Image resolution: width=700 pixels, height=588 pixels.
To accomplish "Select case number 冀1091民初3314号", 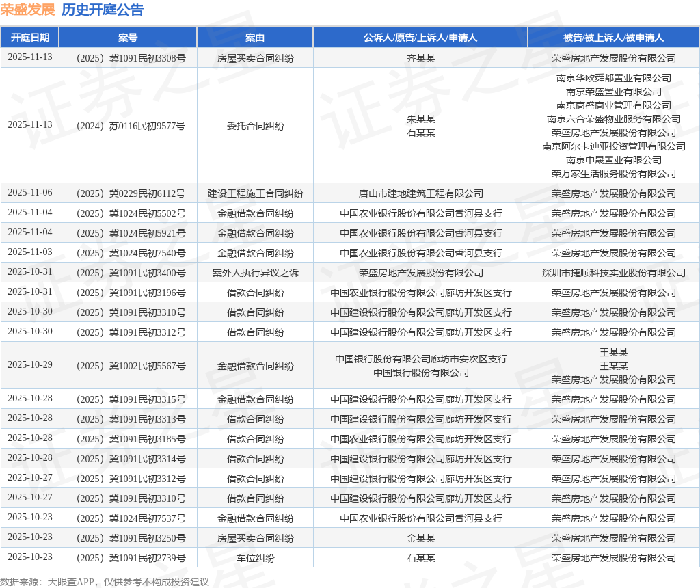I will (x=131, y=459).
